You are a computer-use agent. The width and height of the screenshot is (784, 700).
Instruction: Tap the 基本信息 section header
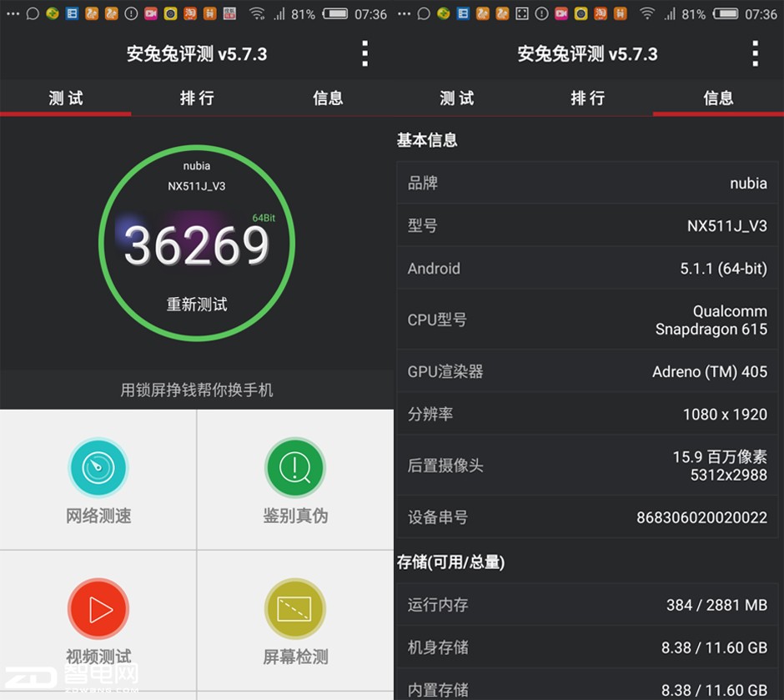point(427,139)
